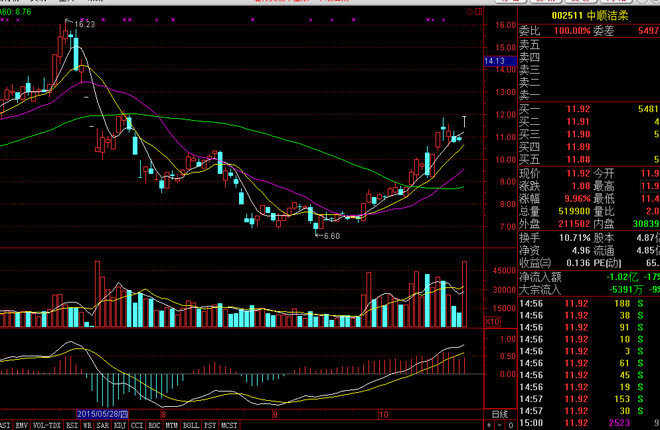Click the 委比 100.00% value
Viewport: 660px width, 430px height.
(x=572, y=31)
